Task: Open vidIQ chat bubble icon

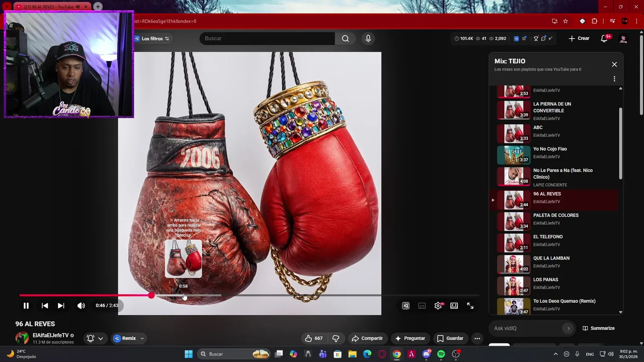Action: (543, 38)
